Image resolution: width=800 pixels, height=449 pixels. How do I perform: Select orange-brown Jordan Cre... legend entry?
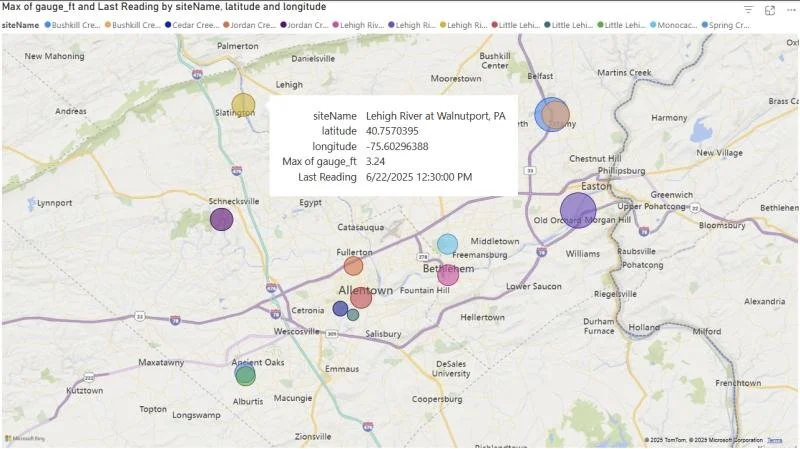(x=250, y=24)
